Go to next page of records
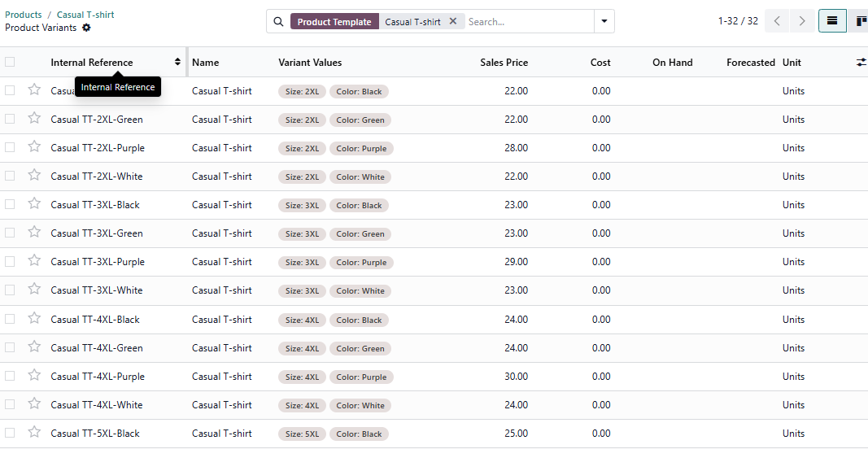 802,21
